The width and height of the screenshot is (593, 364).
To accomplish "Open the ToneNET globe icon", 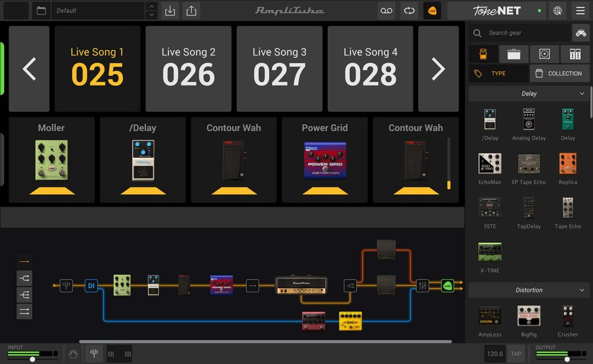I will pyautogui.click(x=557, y=10).
